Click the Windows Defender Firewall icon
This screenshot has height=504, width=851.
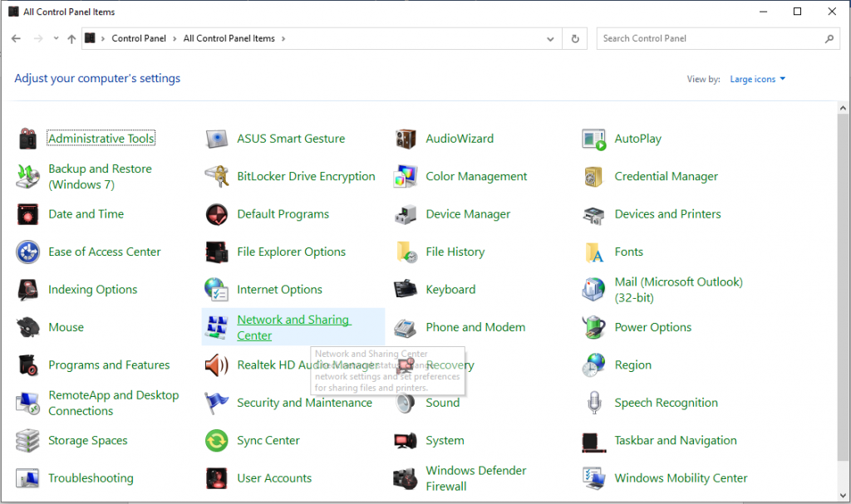pos(406,478)
